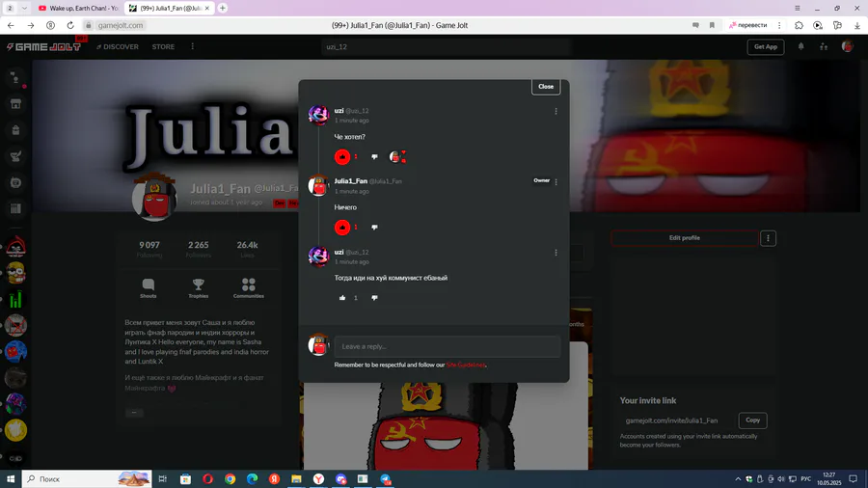
Task: Open friends list icon in top bar
Action: tap(824, 46)
